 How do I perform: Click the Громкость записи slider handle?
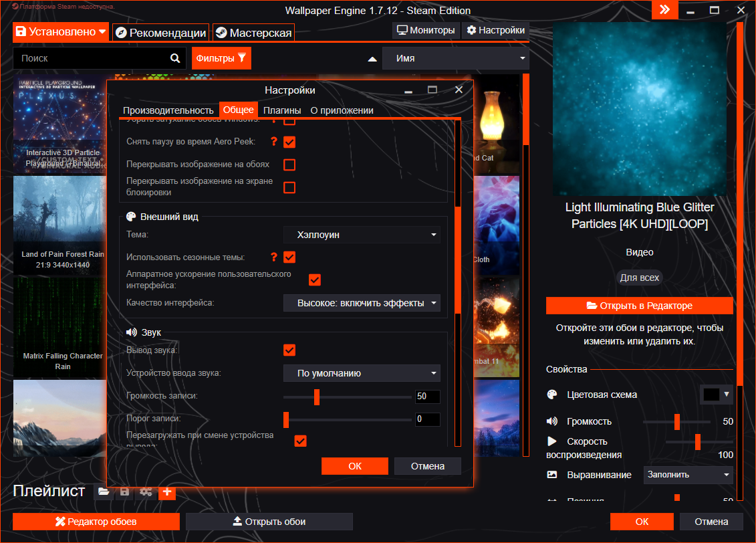click(x=317, y=397)
